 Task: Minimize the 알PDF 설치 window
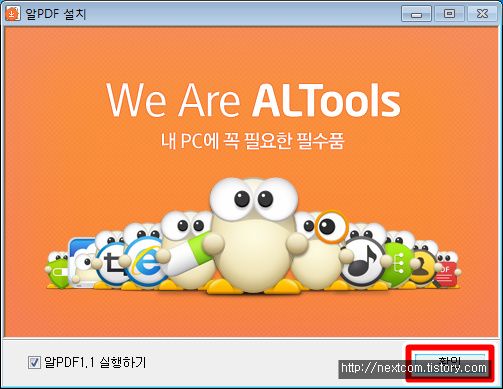[x=416, y=14]
